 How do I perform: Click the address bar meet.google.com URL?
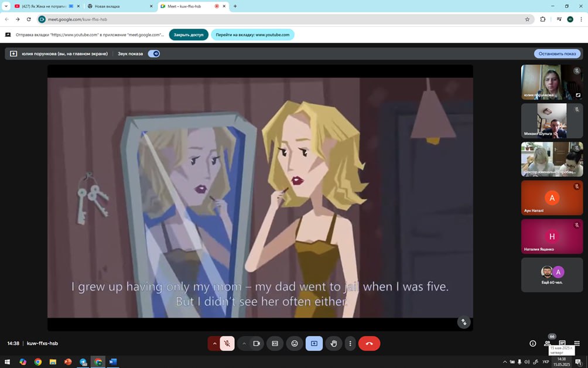coord(77,19)
